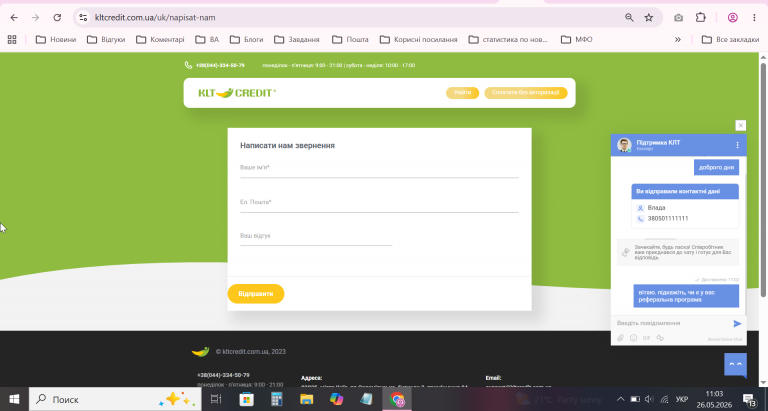The image size is (768, 411).
Task: Open File Explorer from the taskbar
Action: (307, 399)
